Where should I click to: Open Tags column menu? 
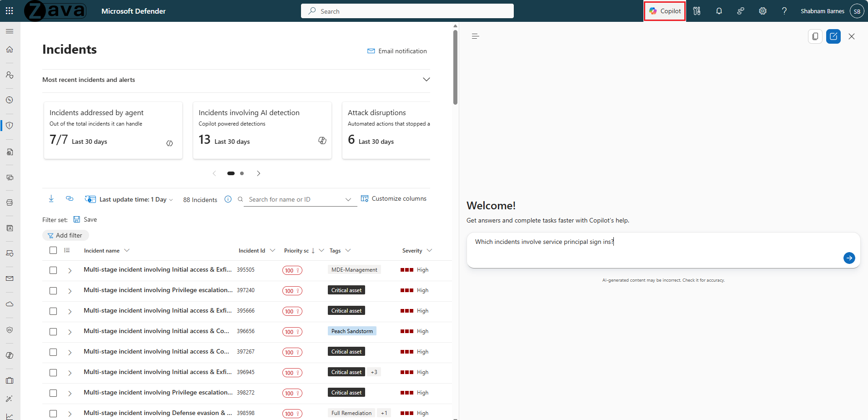[348, 250]
